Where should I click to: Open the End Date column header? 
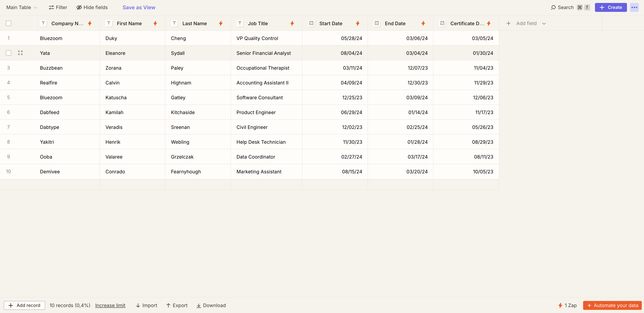pyautogui.click(x=400, y=23)
